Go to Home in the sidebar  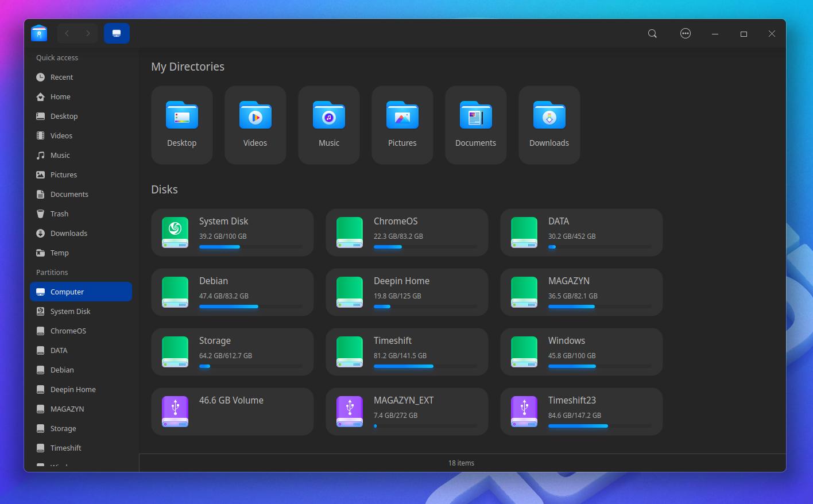81,96
